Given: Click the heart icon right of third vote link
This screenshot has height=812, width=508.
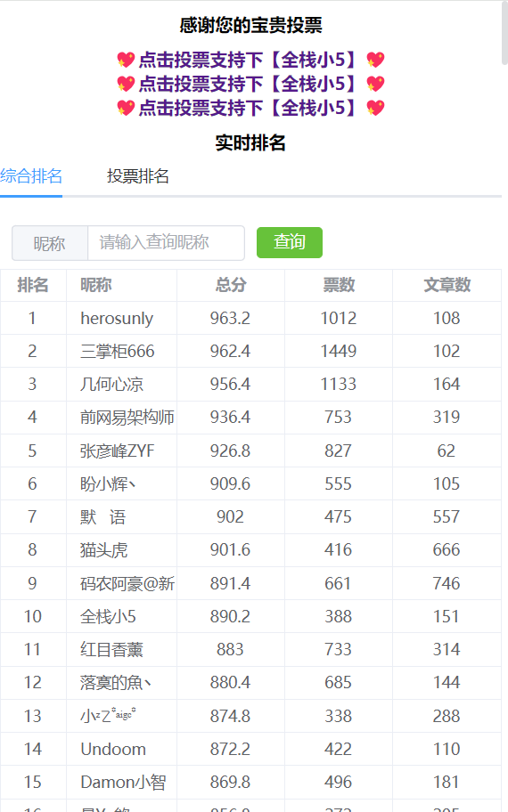Looking at the screenshot, I should tap(376, 109).
